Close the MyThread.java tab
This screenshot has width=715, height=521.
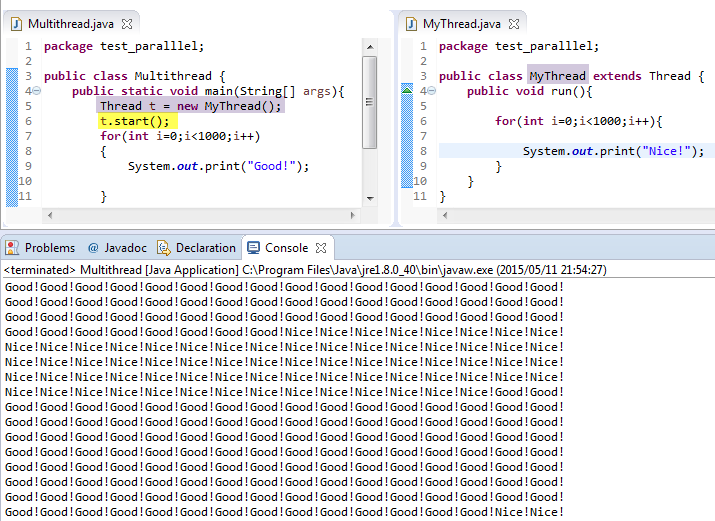pos(514,24)
